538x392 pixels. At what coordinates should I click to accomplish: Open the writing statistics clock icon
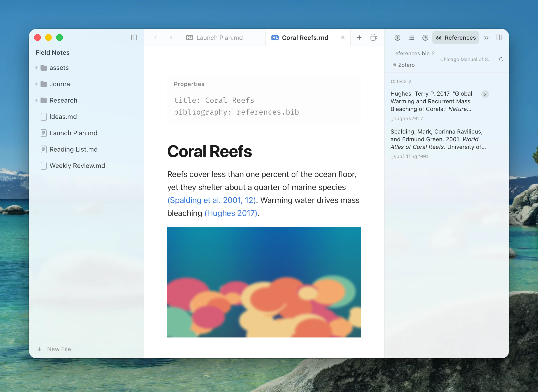[425, 38]
